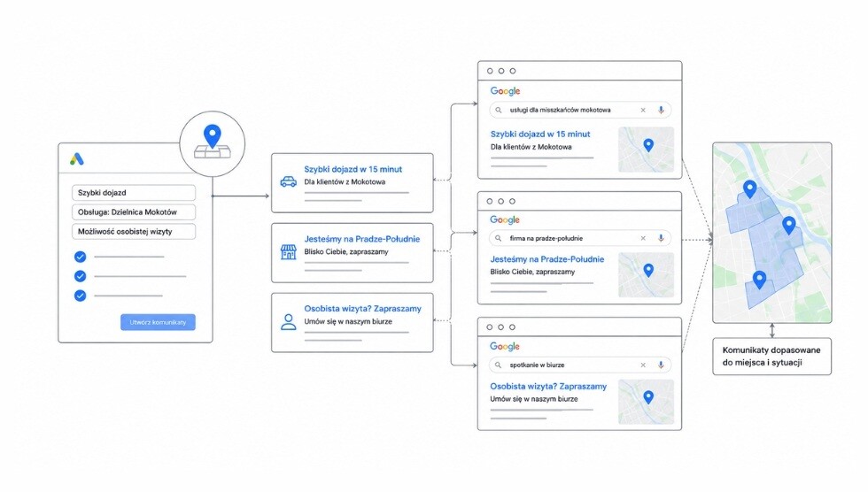Click 'Blisko Ciebie, zapraszamy' in Google search result
The image size is (868, 492).
pos(532,272)
